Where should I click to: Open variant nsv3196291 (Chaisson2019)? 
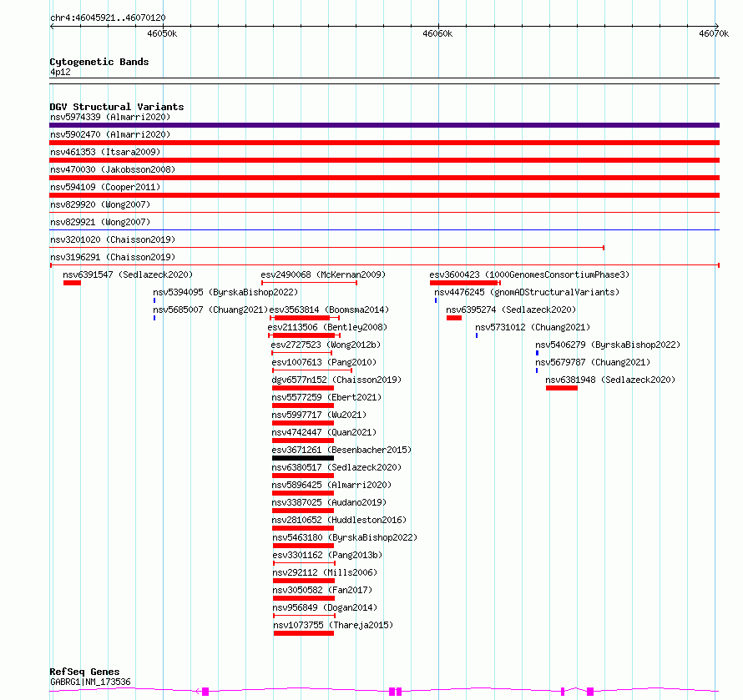point(113,257)
